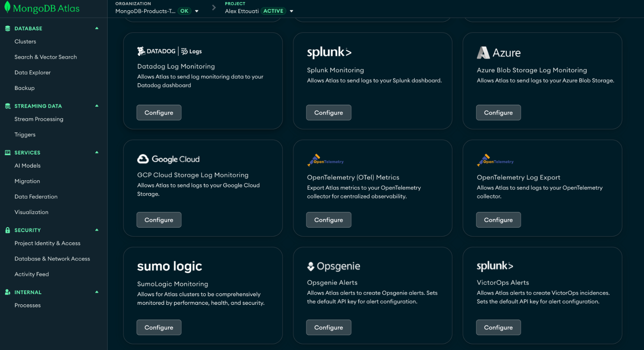
Task: Click the DATABASE section header
Action: click(28, 28)
